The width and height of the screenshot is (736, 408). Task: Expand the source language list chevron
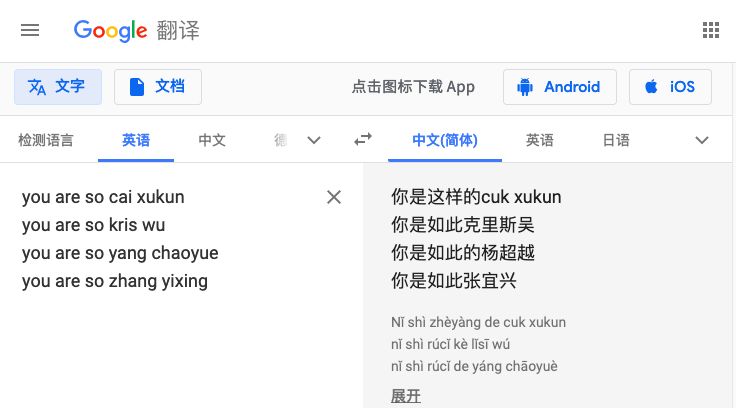314,140
